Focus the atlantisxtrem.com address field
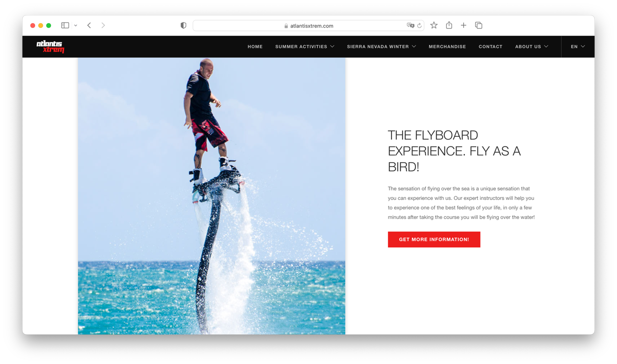This screenshot has width=617, height=364. (308, 26)
